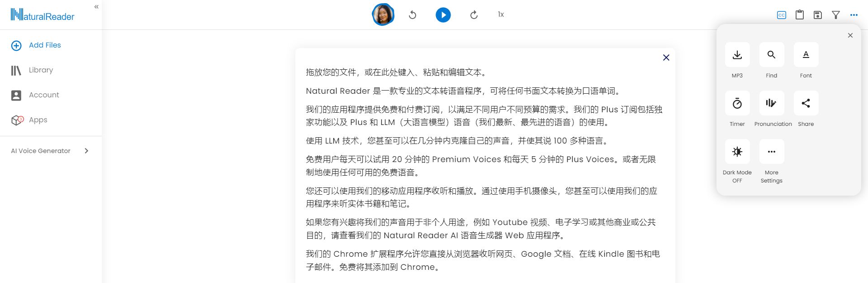The image size is (868, 283).
Task: Click the save disk icon
Action: (818, 15)
